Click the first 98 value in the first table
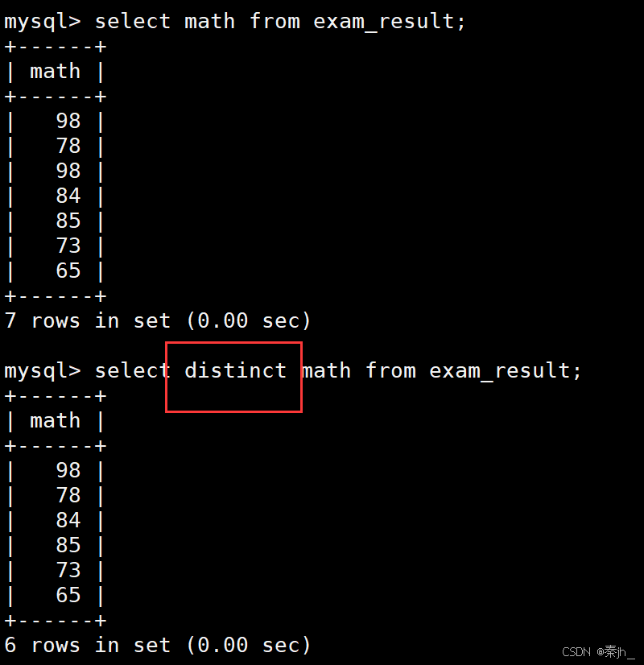Viewport: 644px width, 665px height. (68, 121)
